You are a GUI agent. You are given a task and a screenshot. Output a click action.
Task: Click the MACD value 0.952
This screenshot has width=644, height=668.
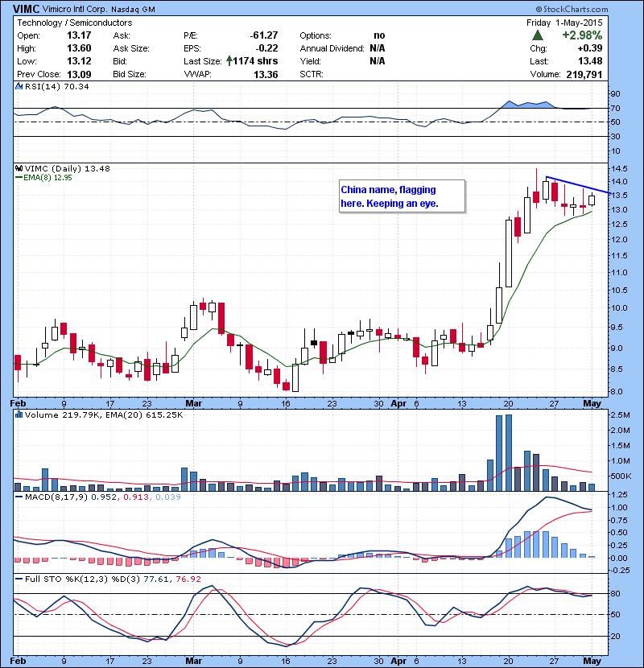[x=104, y=497]
